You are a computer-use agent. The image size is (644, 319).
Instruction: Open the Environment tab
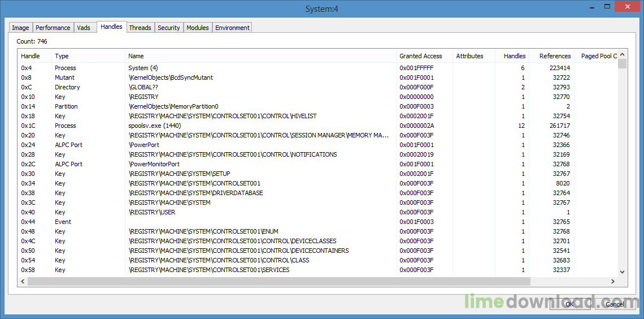click(x=232, y=28)
